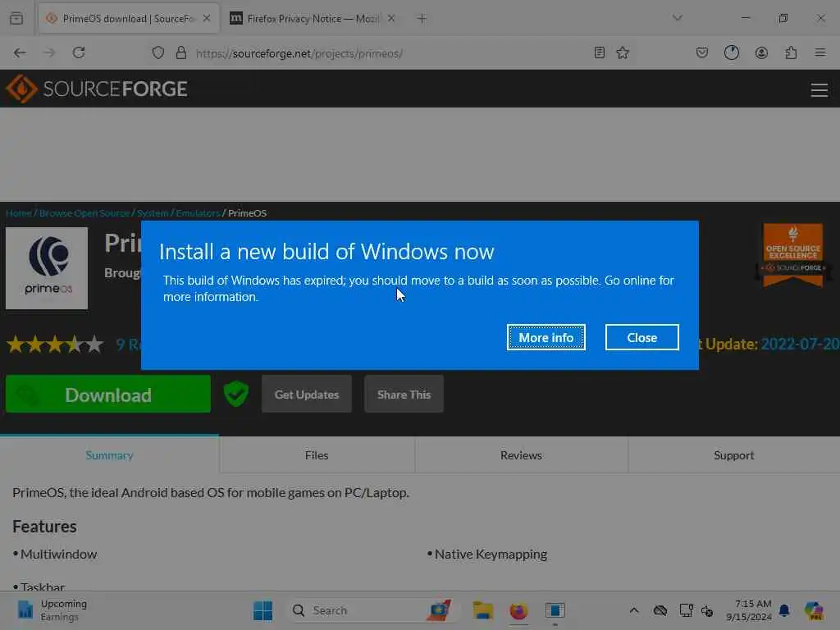Open a new browser tab
This screenshot has width=840, height=630.
(422, 19)
